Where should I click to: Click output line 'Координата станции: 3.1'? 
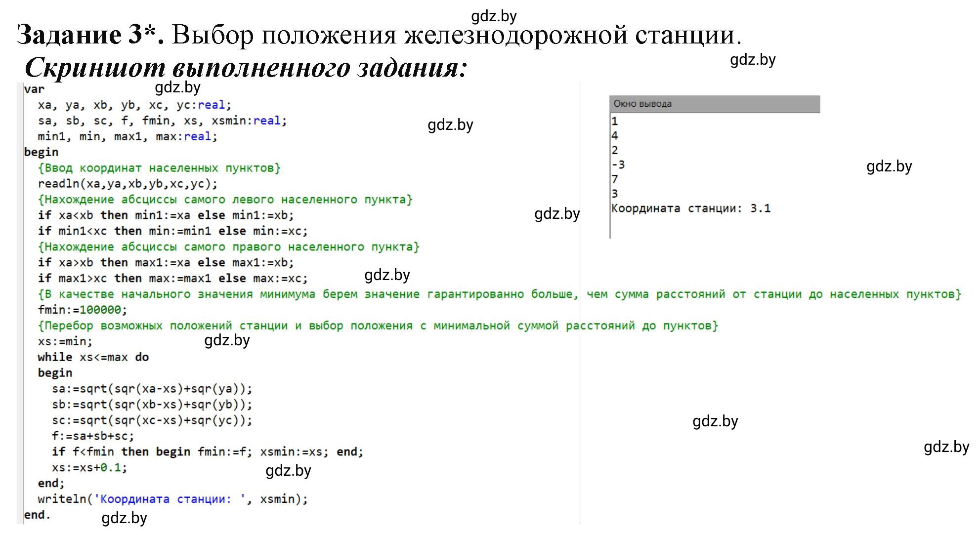691,208
